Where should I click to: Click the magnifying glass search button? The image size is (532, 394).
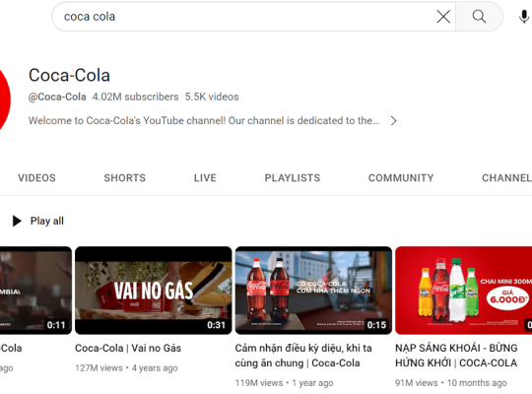tap(479, 17)
